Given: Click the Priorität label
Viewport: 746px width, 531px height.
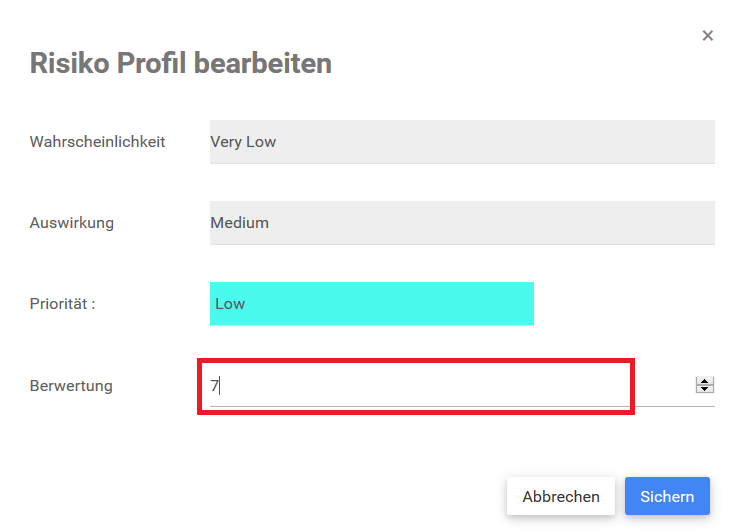Looking at the screenshot, I should click(62, 304).
